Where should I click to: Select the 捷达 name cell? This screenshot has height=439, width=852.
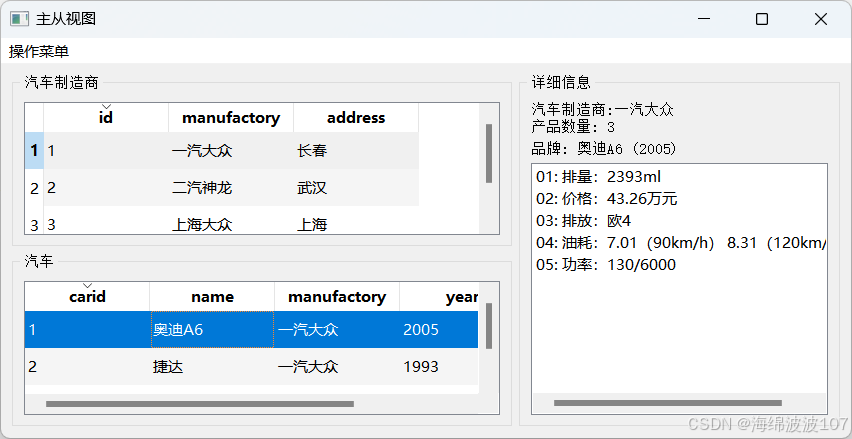[x=212, y=367]
